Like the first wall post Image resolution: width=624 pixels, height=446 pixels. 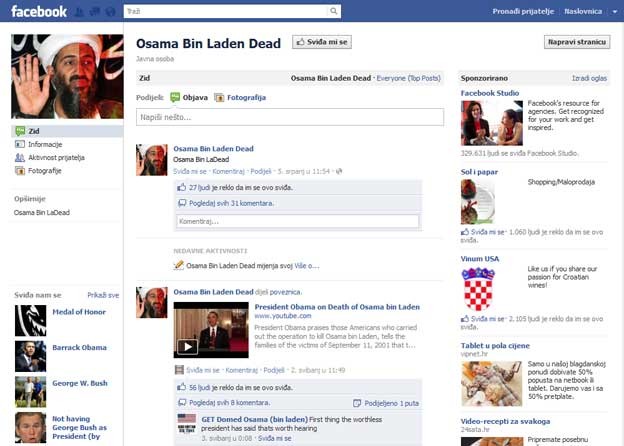(x=190, y=171)
